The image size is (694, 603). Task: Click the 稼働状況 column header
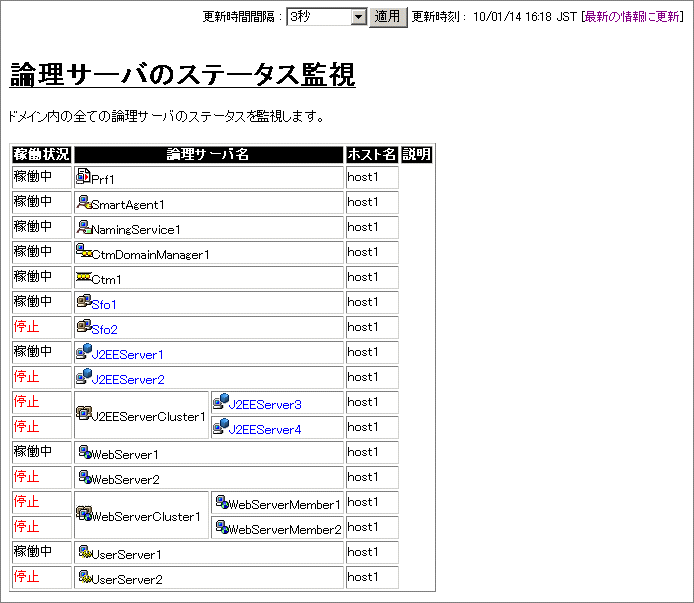click(42, 155)
